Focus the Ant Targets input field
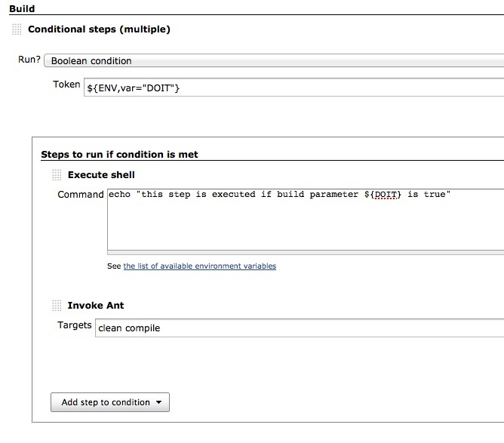 300,328
